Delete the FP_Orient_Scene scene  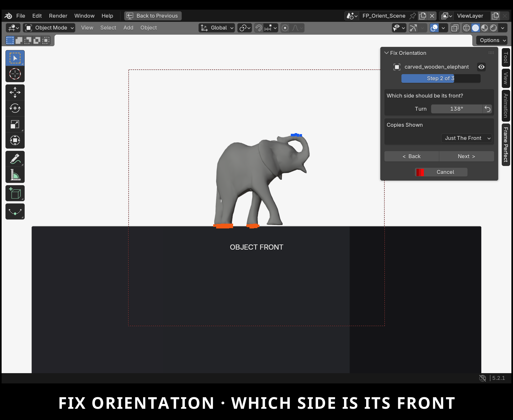432,16
